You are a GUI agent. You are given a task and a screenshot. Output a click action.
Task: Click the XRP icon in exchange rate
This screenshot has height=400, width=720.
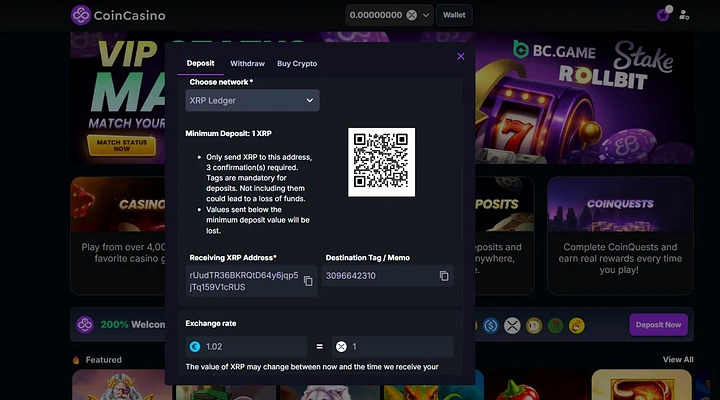pos(341,347)
